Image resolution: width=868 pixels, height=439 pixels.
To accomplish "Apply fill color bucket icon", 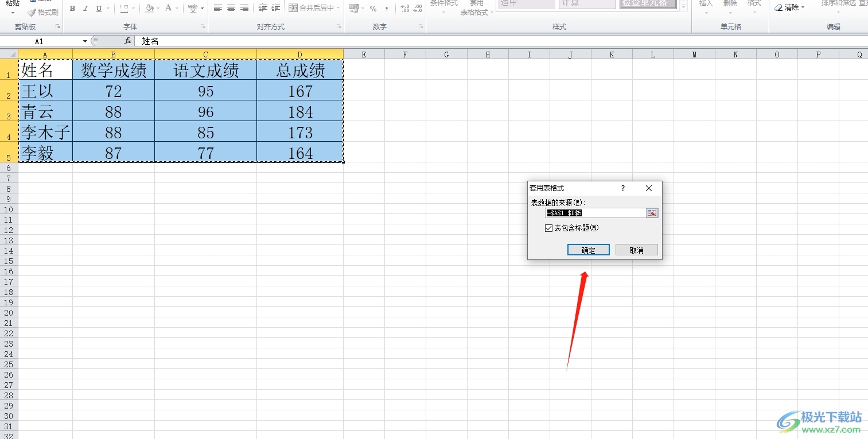I will click(x=149, y=8).
